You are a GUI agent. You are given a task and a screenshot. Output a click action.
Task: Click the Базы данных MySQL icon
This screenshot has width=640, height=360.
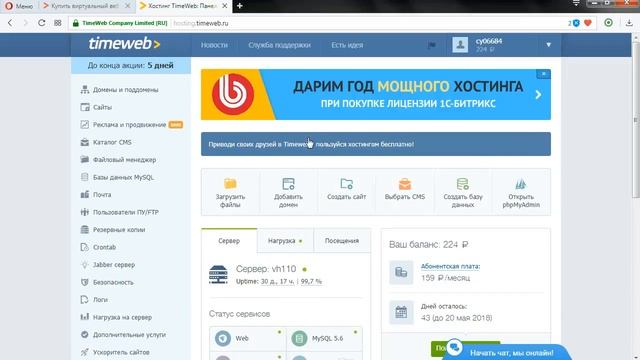point(84,177)
